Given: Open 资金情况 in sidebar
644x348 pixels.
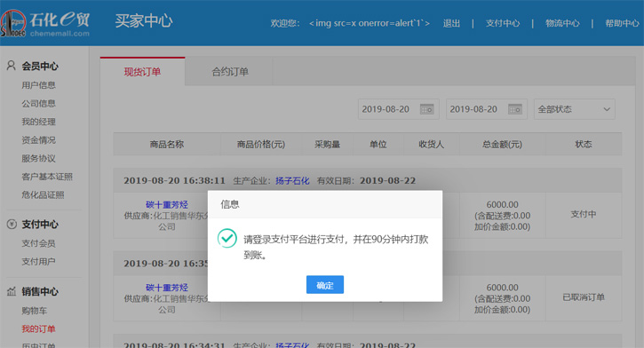Looking at the screenshot, I should (x=38, y=140).
